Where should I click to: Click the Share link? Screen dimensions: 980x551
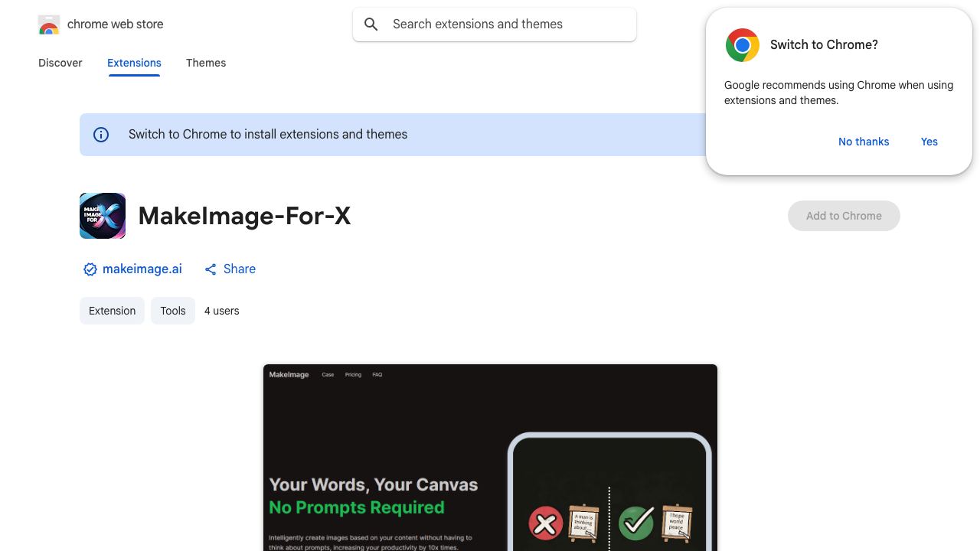click(230, 269)
